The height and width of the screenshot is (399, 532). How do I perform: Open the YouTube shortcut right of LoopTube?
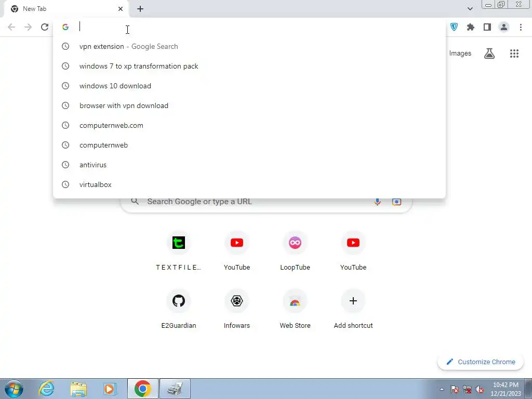pos(353,251)
